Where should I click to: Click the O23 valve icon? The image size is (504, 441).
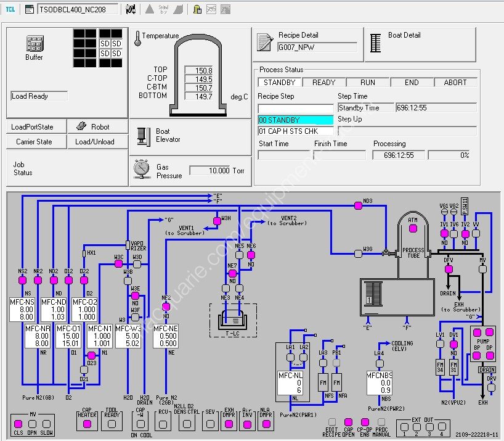91,355
